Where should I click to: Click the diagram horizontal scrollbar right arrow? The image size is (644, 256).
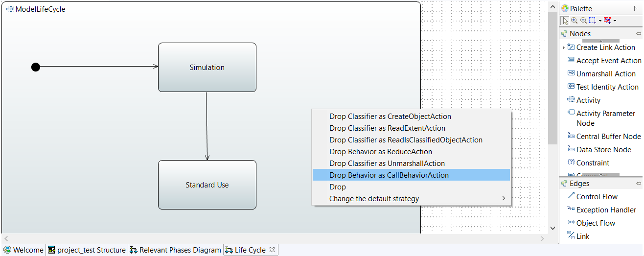click(x=542, y=238)
